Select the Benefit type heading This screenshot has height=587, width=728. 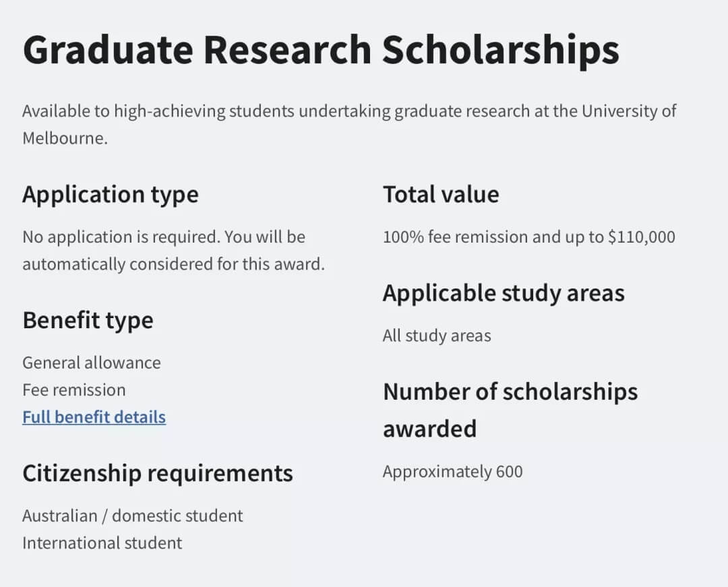click(x=88, y=321)
